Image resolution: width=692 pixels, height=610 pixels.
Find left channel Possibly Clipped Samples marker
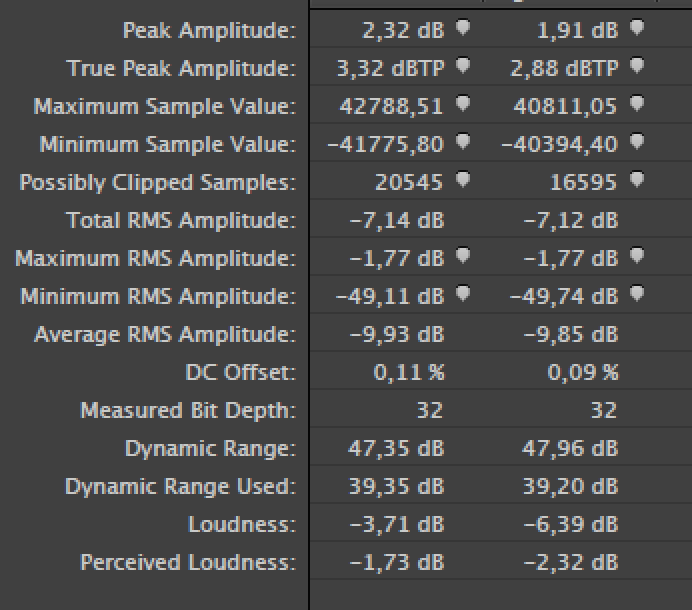(x=463, y=181)
